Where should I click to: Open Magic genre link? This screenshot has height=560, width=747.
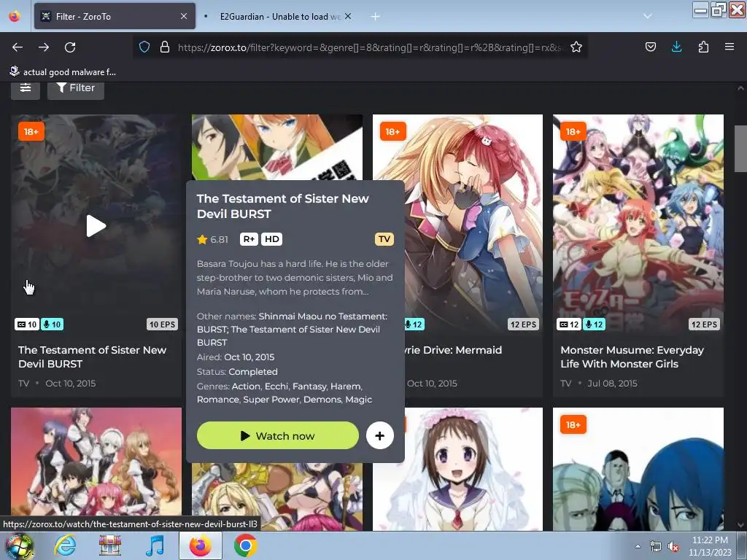pyautogui.click(x=358, y=400)
